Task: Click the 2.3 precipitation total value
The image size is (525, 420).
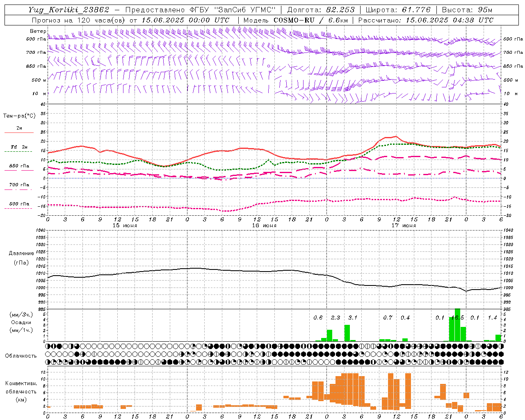Action: tap(336, 318)
